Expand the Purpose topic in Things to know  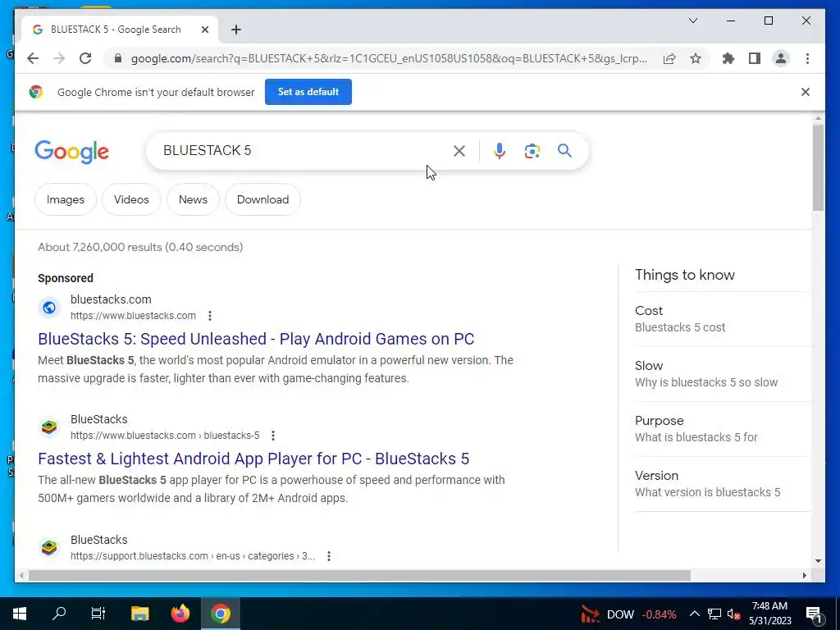[722, 429]
